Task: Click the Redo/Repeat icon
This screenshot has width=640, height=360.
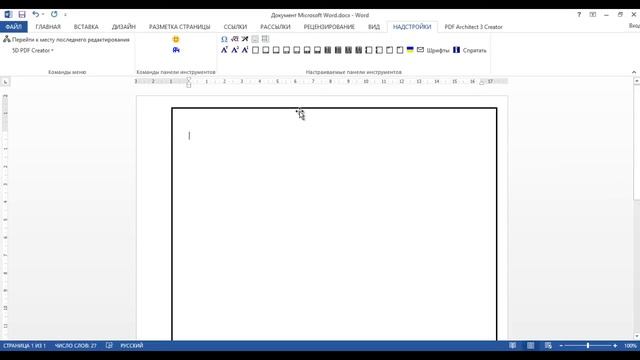Action: click(x=54, y=14)
